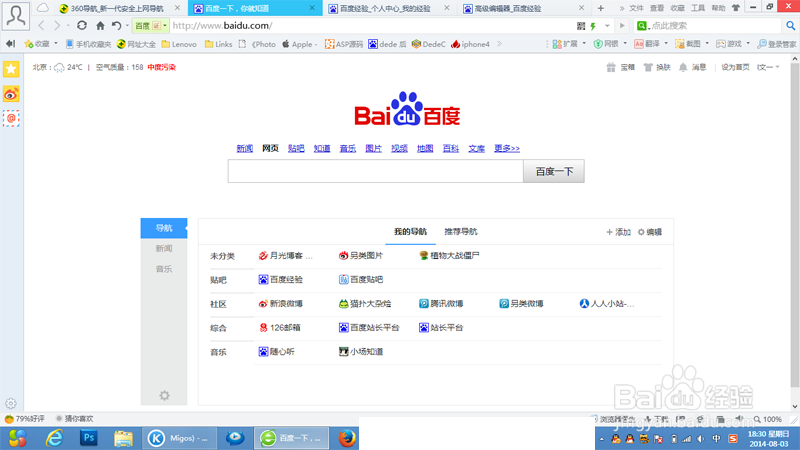Select the 推荐导航 tab
The width and height of the screenshot is (800, 450).
click(x=461, y=232)
